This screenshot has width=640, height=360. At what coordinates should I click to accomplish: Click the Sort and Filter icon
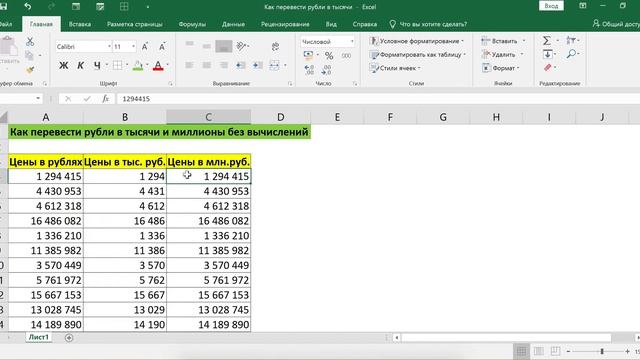click(571, 40)
